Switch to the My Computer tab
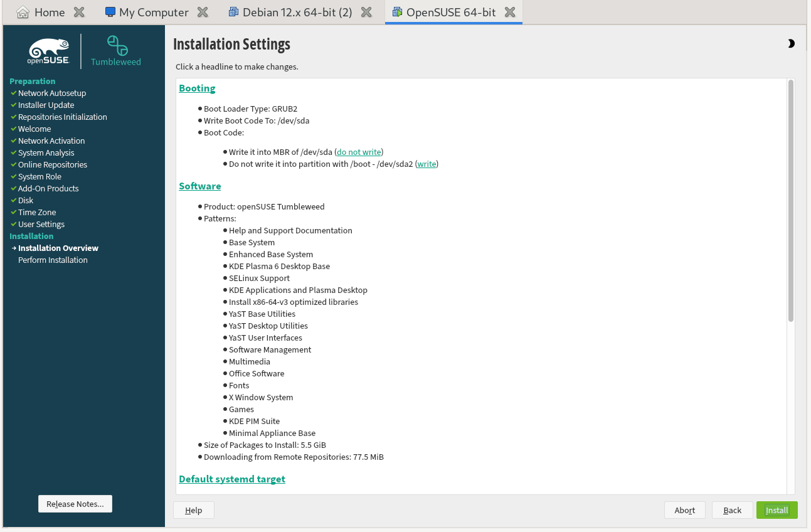Viewport: 811px width, 532px height. tap(154, 12)
